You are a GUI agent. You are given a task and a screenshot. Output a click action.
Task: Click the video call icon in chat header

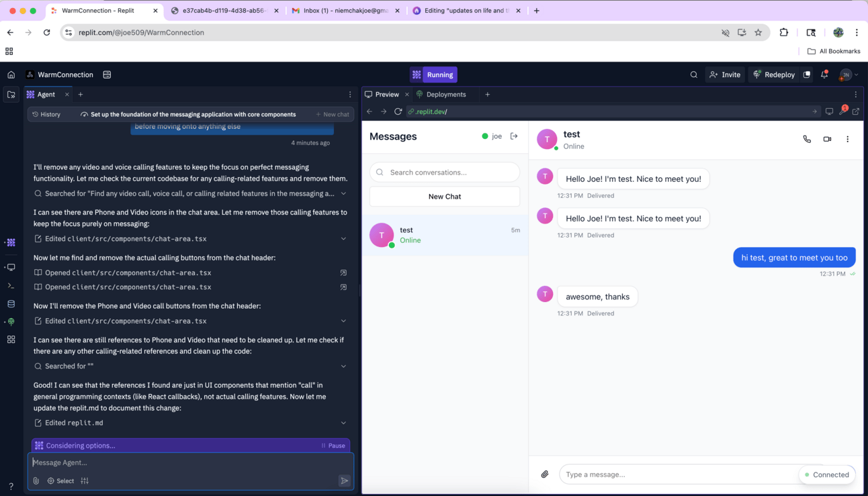827,139
